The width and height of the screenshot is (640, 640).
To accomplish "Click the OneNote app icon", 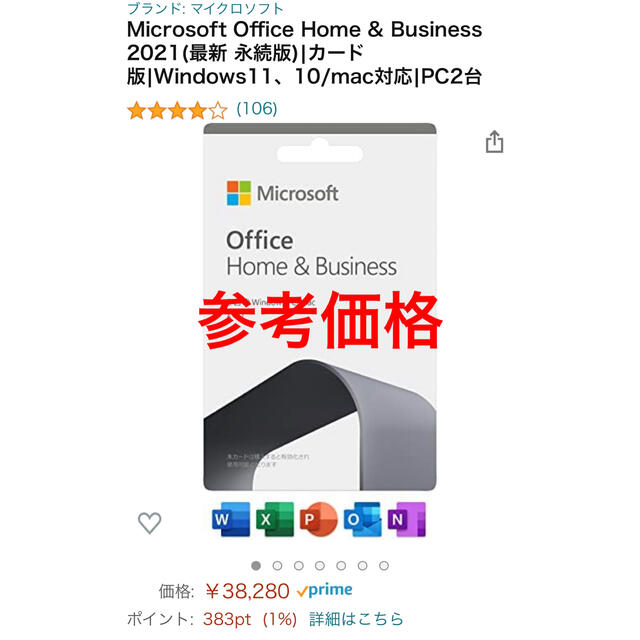I will click(406, 519).
